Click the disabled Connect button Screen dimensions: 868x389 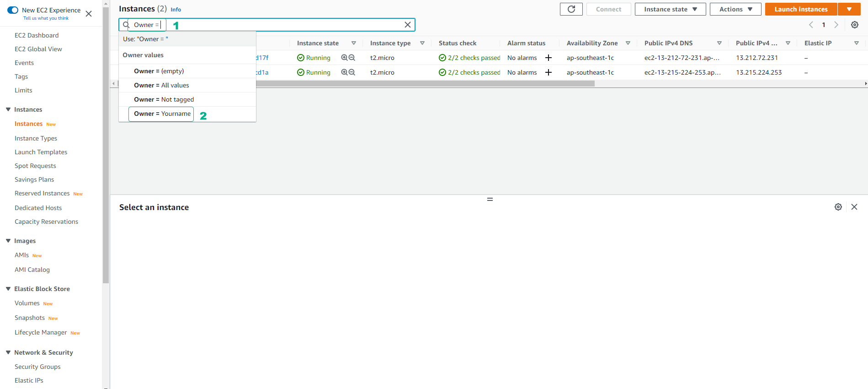(x=608, y=9)
